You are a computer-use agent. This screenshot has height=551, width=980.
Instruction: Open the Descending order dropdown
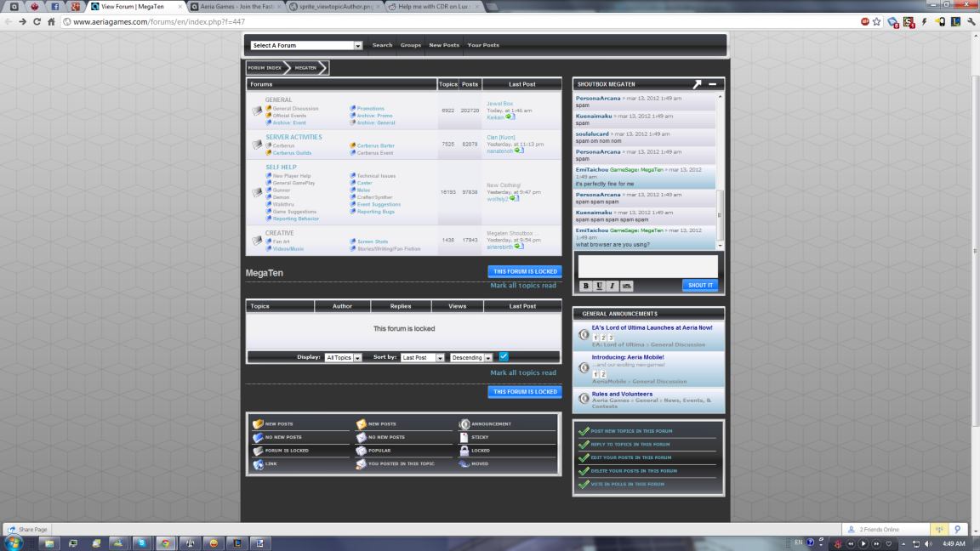point(471,357)
